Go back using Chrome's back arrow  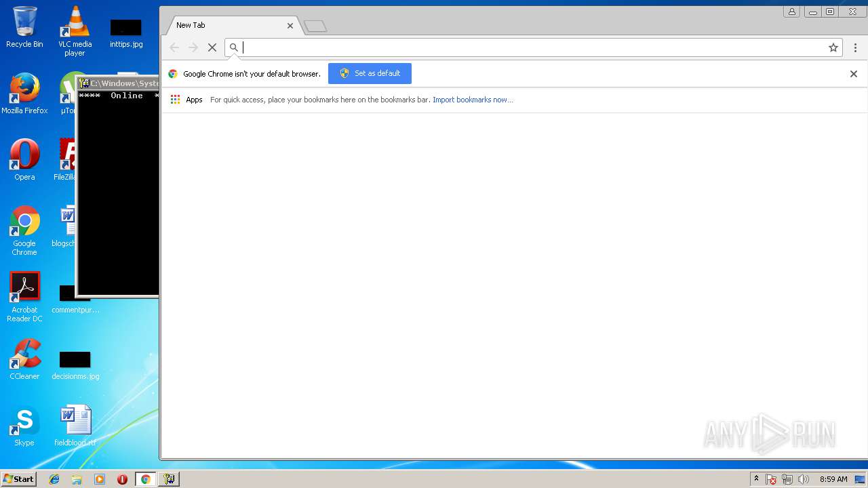pos(174,47)
